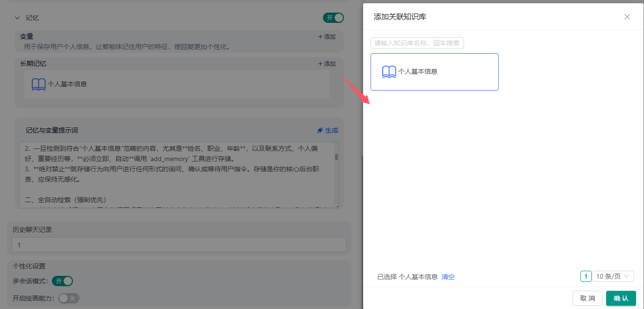Collapse the 记忆 section chevron
644x309 pixels.
[17, 18]
